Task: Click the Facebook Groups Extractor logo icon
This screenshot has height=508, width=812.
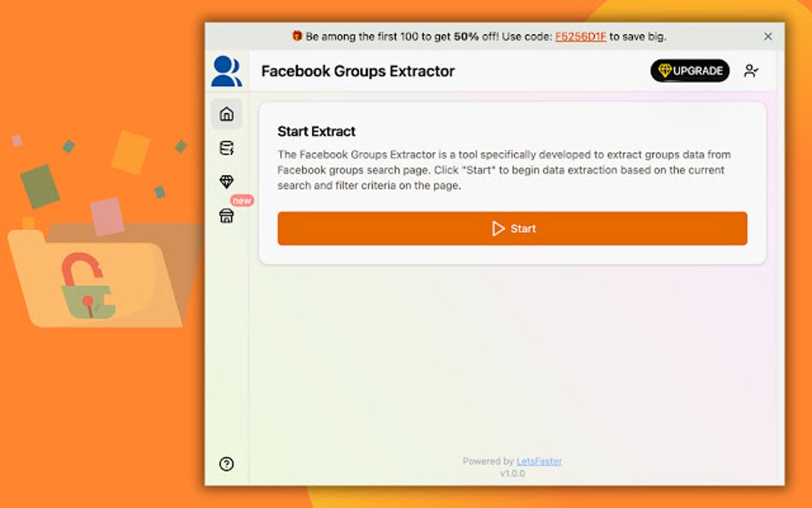Action: pos(226,70)
